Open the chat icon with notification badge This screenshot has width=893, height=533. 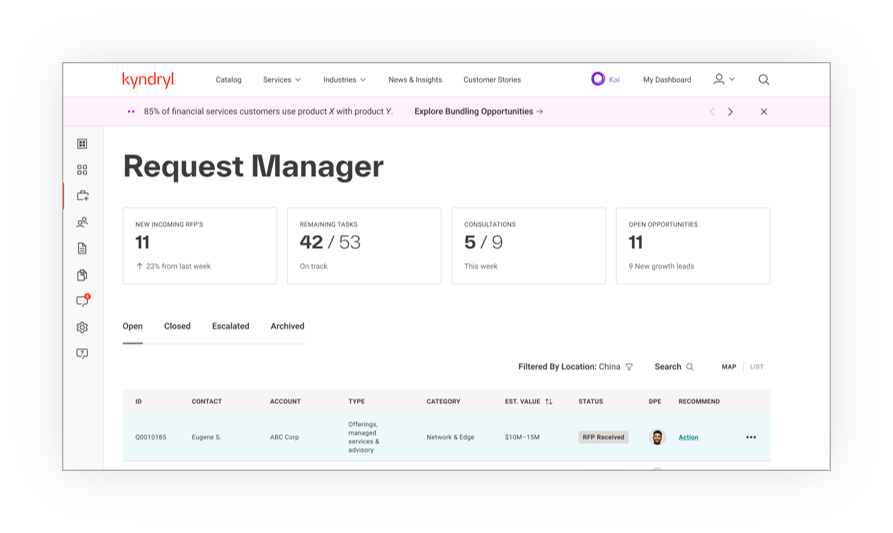tap(82, 301)
